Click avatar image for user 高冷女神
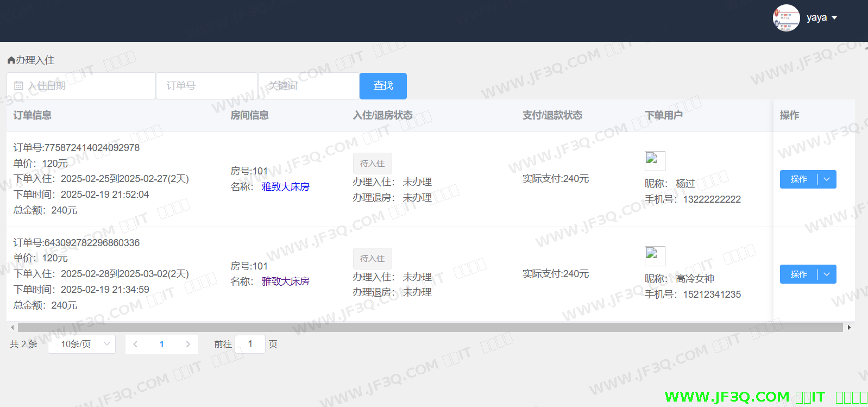 (655, 256)
